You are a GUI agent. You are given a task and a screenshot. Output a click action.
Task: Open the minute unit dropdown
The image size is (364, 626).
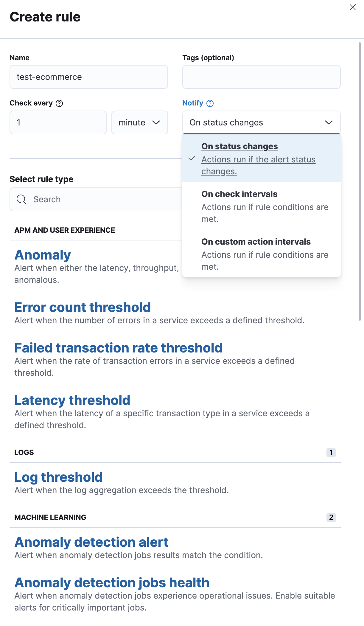point(139,122)
